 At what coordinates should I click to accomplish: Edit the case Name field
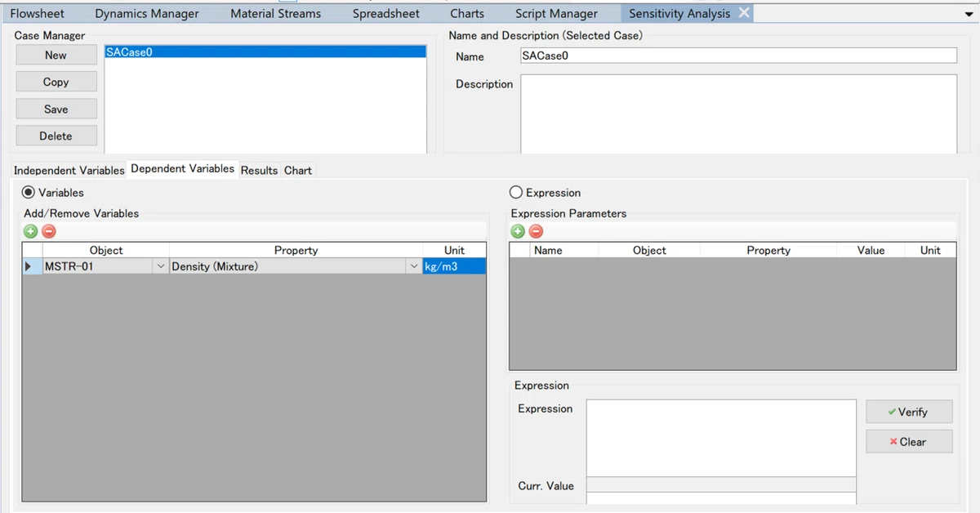click(x=738, y=56)
